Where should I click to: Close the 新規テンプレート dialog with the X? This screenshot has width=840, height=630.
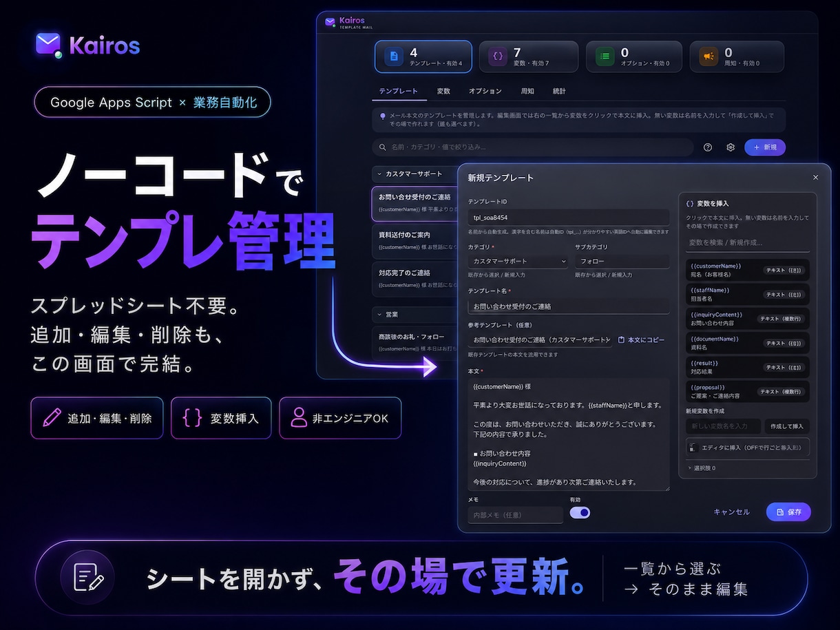pyautogui.click(x=816, y=178)
